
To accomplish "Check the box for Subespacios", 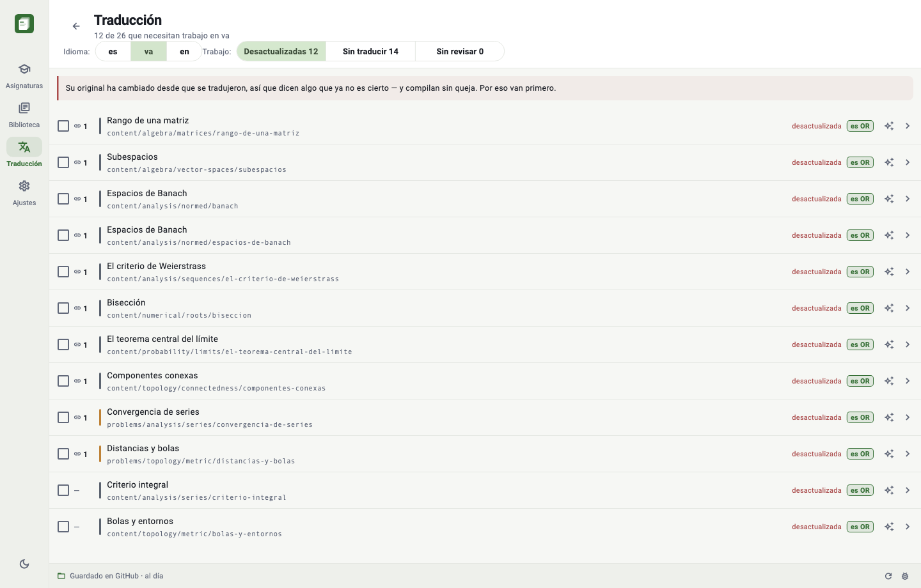I will click(x=63, y=162).
